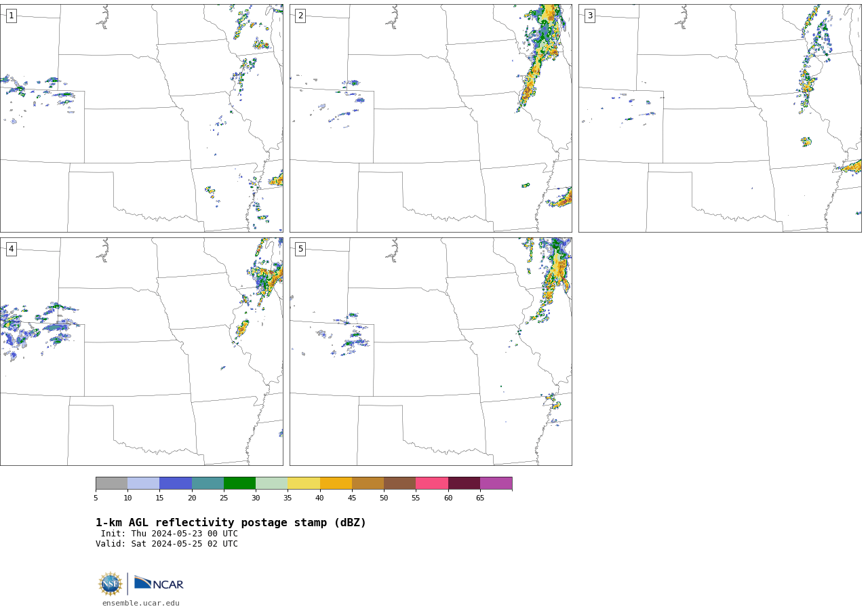This screenshot has height=611, width=868.
Task: Click the Valid: Sat 2024-05-25 02 UTC text
Action: click(x=167, y=544)
